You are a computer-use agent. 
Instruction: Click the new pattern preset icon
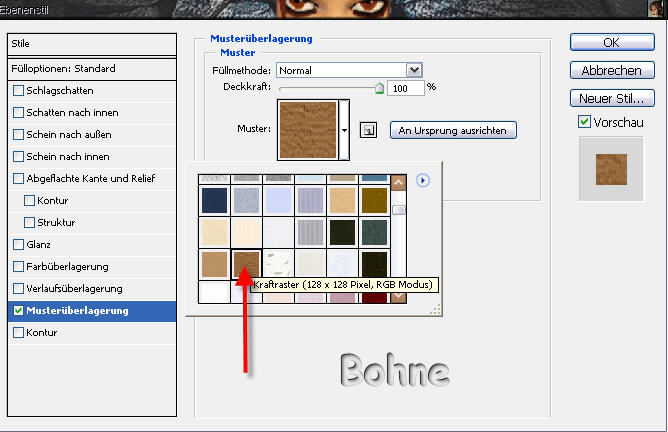pos(368,130)
